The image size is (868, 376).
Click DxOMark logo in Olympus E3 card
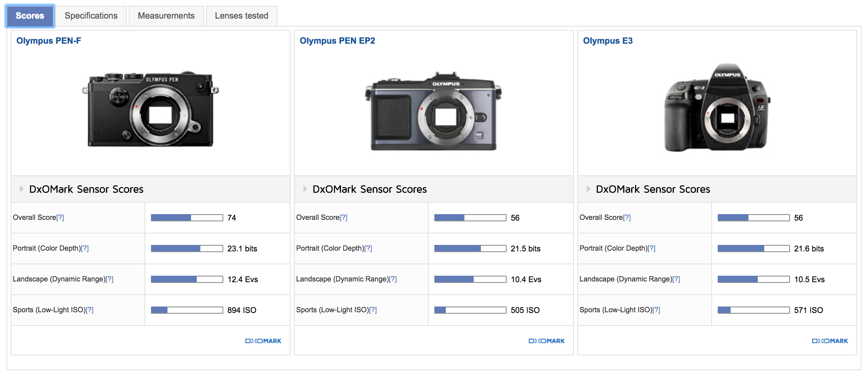pos(830,341)
